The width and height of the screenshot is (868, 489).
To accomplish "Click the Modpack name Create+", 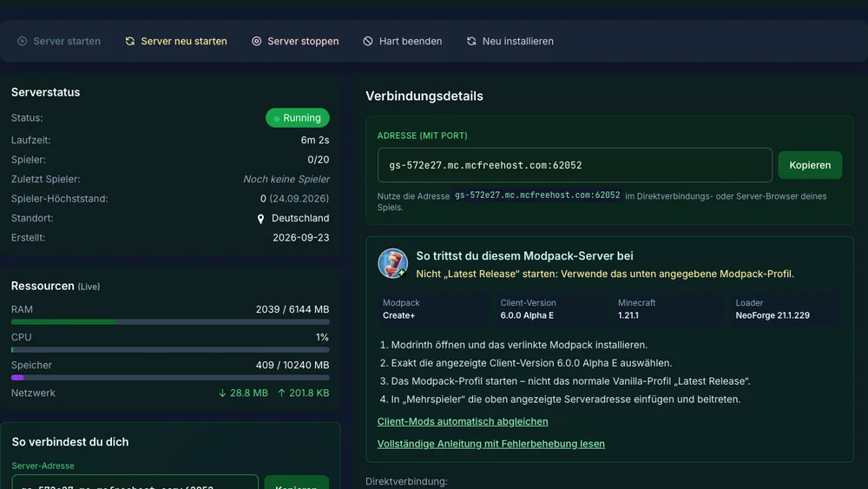I will click(398, 315).
